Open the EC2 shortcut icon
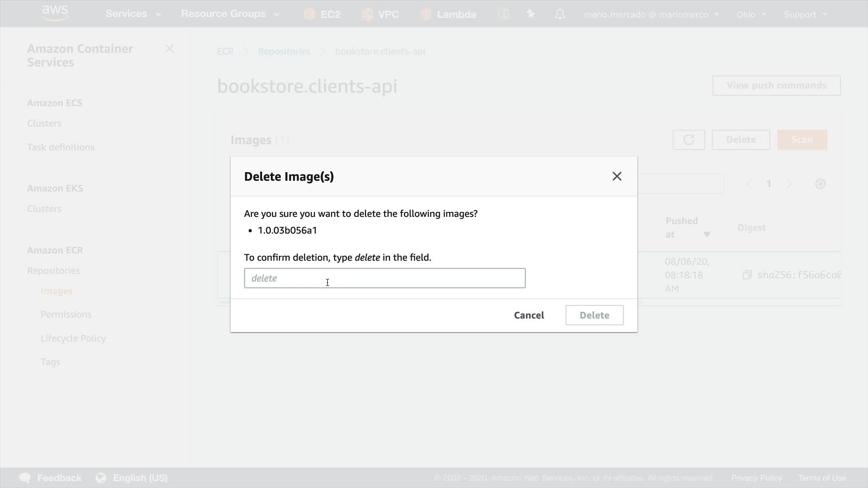Screen dimensions: 868x488 [310, 14]
